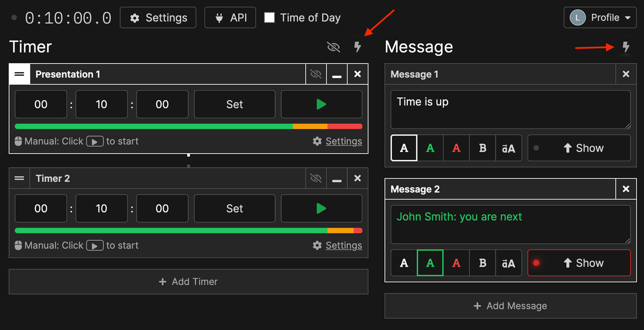Hide Timer 2 using its eye icon

point(316,178)
